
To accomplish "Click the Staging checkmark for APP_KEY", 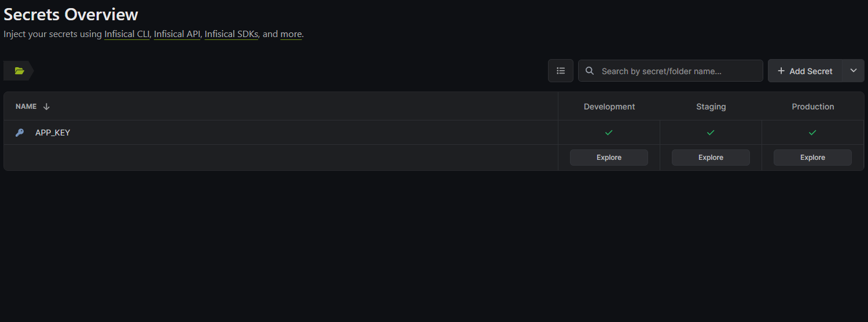I will [x=711, y=133].
